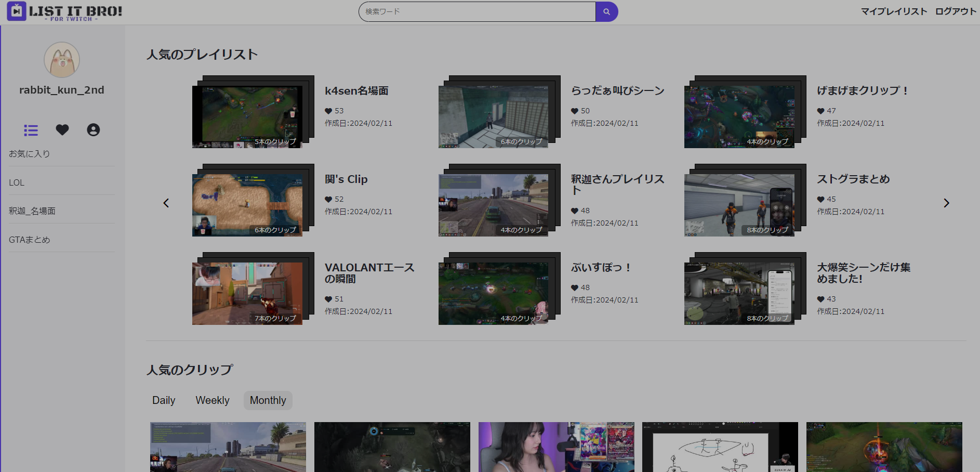
Task: Click the 関's Clip title
Action: coord(346,179)
